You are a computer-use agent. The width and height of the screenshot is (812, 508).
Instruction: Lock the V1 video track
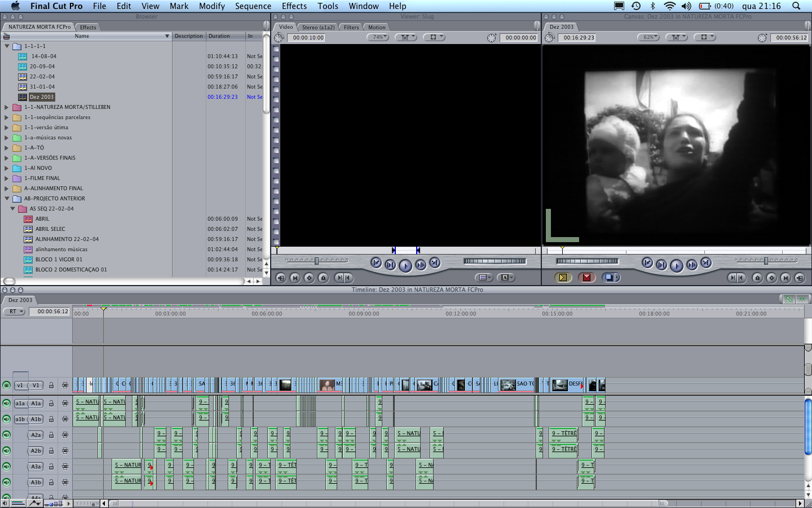click(51, 386)
